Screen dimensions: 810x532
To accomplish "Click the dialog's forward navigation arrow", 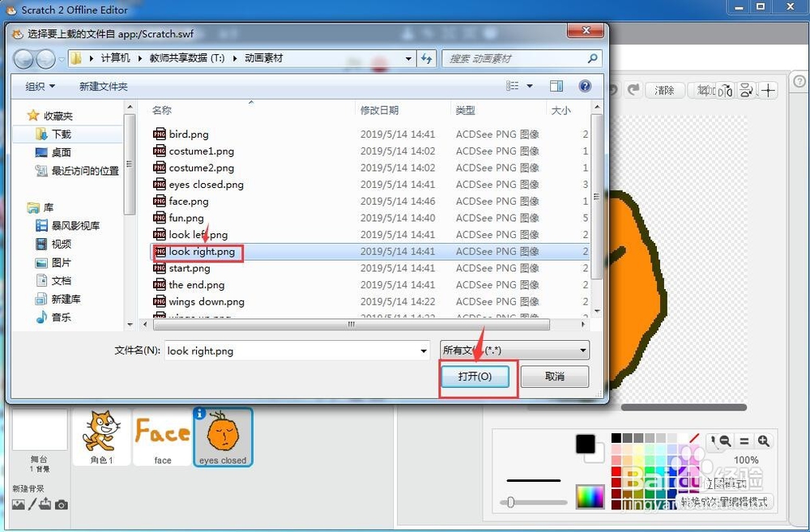I will (45, 59).
